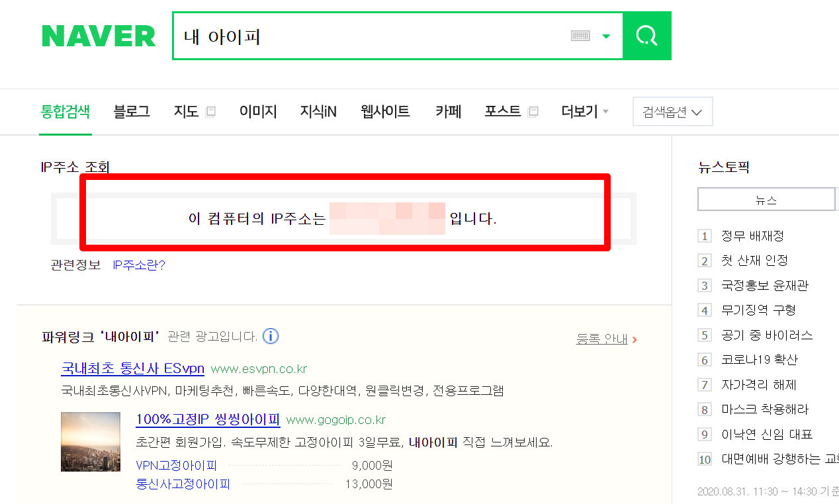The width and height of the screenshot is (839, 504).
Task: Open the 국내최초 통신사 ESvpn ad link
Action: (132, 368)
